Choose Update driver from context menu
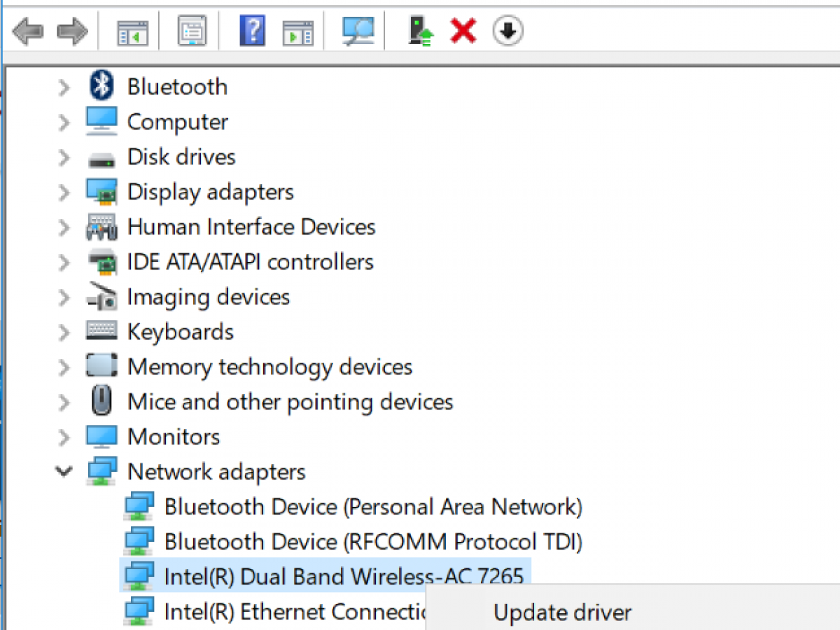This screenshot has width=840, height=630. (x=562, y=612)
